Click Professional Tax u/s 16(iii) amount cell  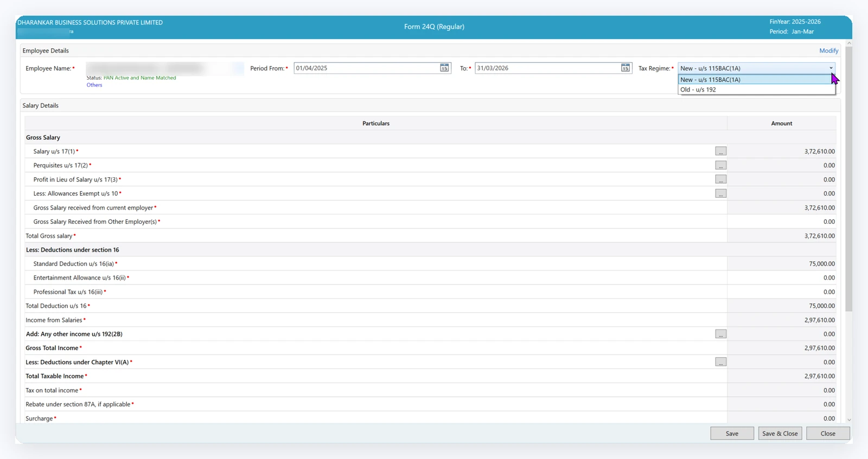coord(781,292)
